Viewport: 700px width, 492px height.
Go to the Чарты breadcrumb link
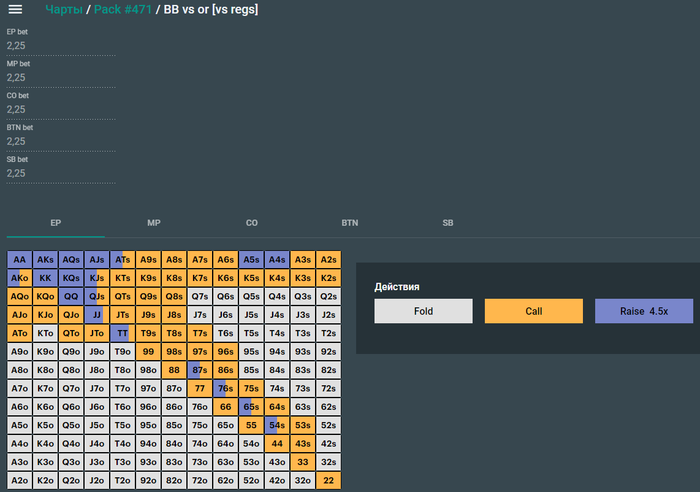64,9
